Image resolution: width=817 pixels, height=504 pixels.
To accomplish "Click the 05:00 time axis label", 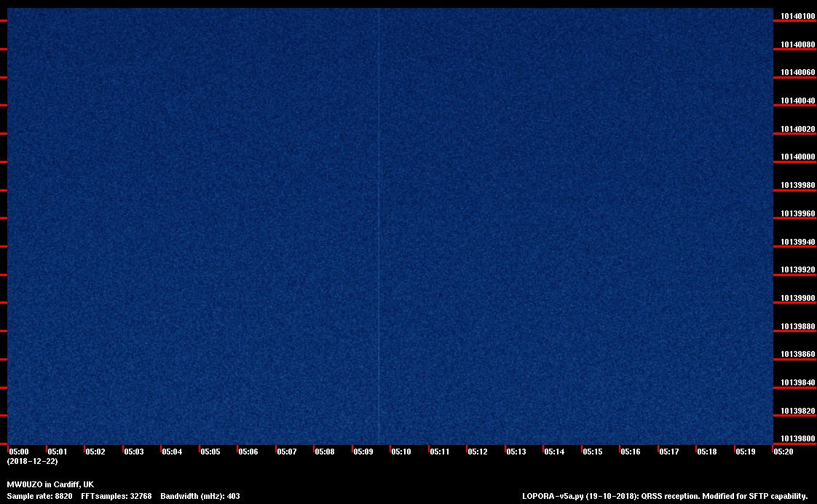I will 19,452.
